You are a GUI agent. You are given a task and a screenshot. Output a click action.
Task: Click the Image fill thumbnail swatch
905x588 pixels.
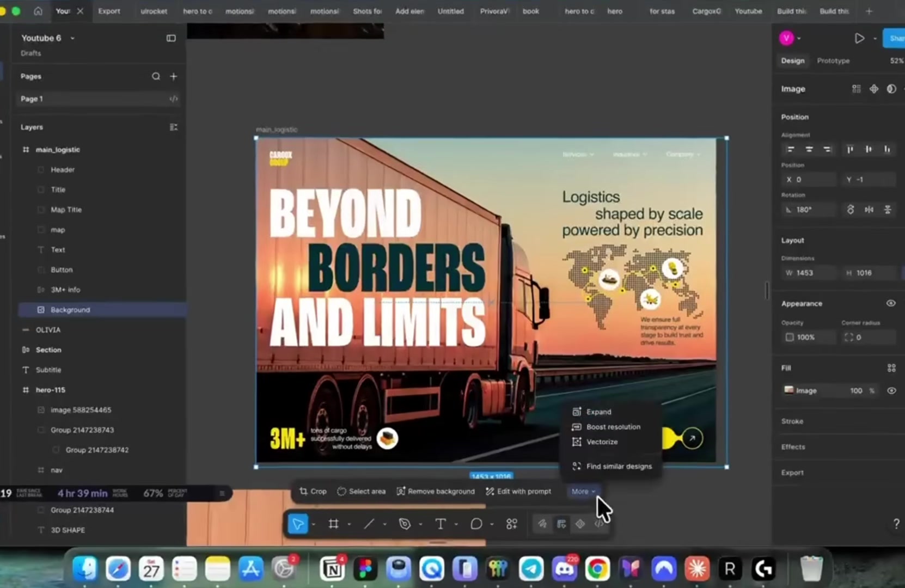tap(788, 390)
